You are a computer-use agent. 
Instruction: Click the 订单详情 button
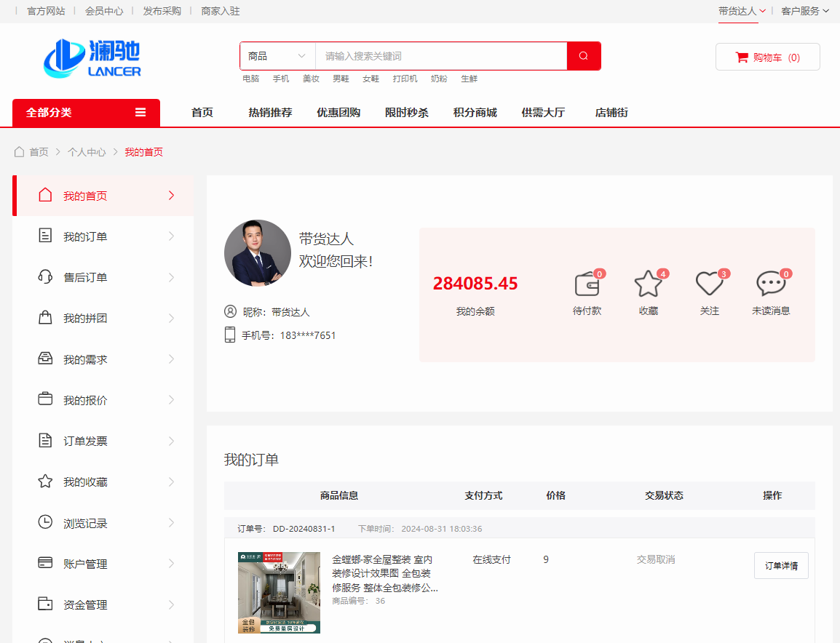[x=780, y=566]
